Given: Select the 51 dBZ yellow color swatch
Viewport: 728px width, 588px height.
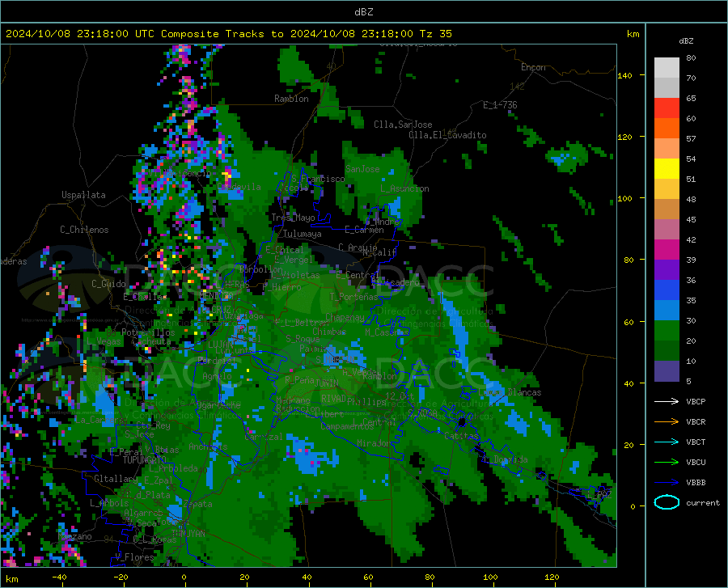Looking at the screenshot, I should tap(667, 169).
